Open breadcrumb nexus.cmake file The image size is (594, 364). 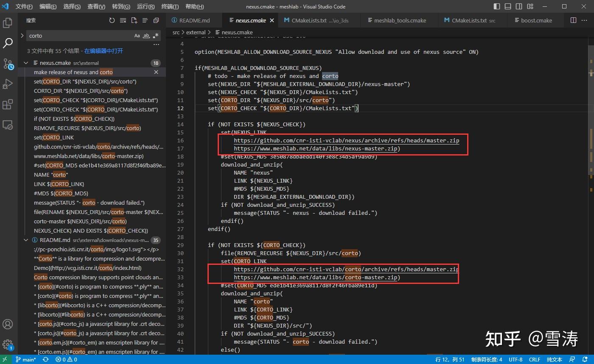[234, 32]
